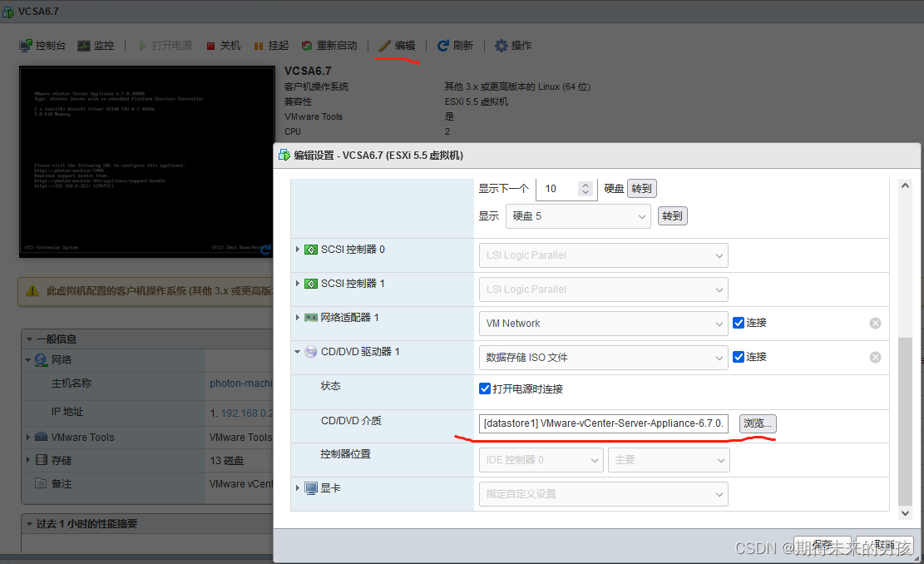Open IDE 控制器 0 dropdown
The image size is (924, 564).
point(541,460)
